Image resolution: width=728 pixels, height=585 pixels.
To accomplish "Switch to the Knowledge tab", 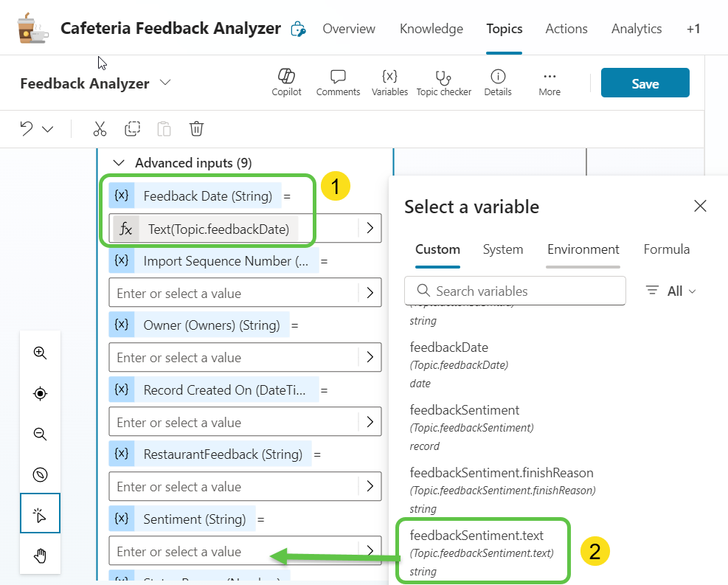I will [431, 29].
